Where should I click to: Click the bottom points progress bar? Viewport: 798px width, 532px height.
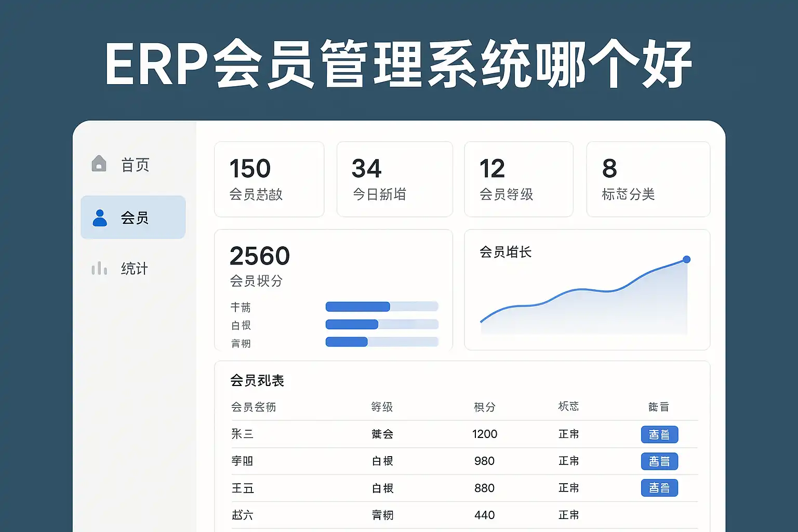[x=382, y=342]
